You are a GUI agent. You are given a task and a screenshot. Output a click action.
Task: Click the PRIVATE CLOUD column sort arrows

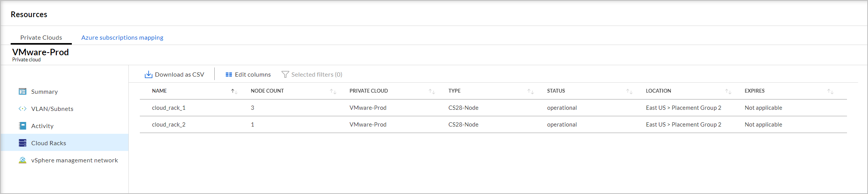click(x=432, y=91)
